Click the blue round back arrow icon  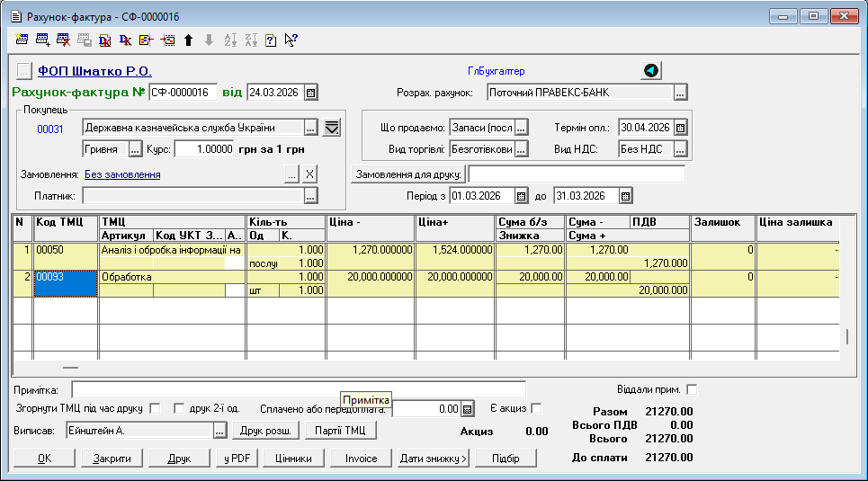click(x=651, y=70)
